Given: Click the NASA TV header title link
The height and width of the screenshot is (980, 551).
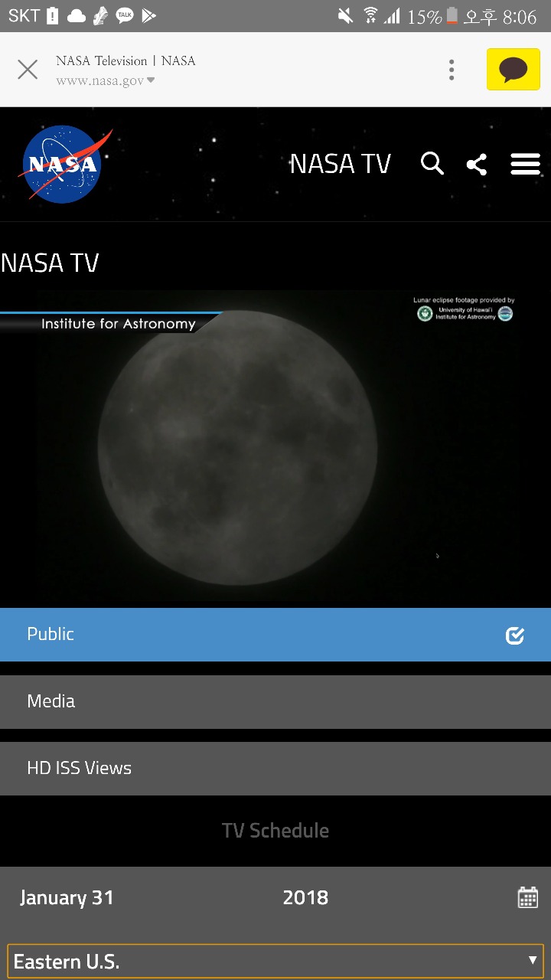Looking at the screenshot, I should click(341, 164).
